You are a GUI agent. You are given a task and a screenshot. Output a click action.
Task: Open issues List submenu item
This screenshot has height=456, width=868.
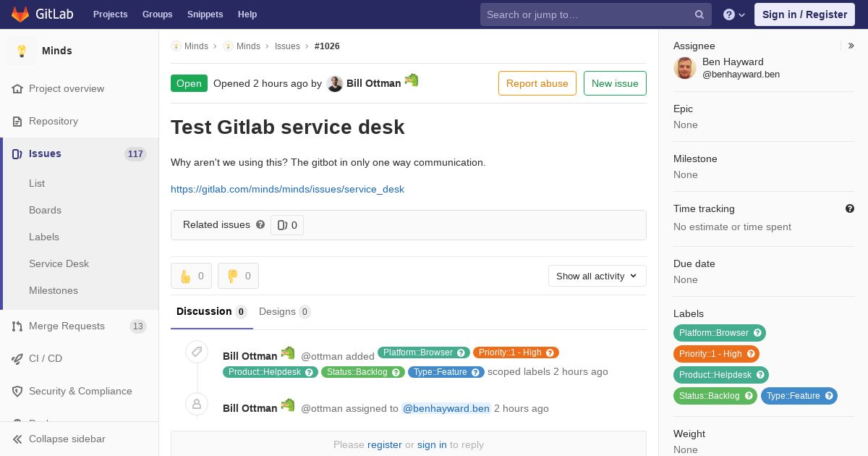tap(37, 183)
